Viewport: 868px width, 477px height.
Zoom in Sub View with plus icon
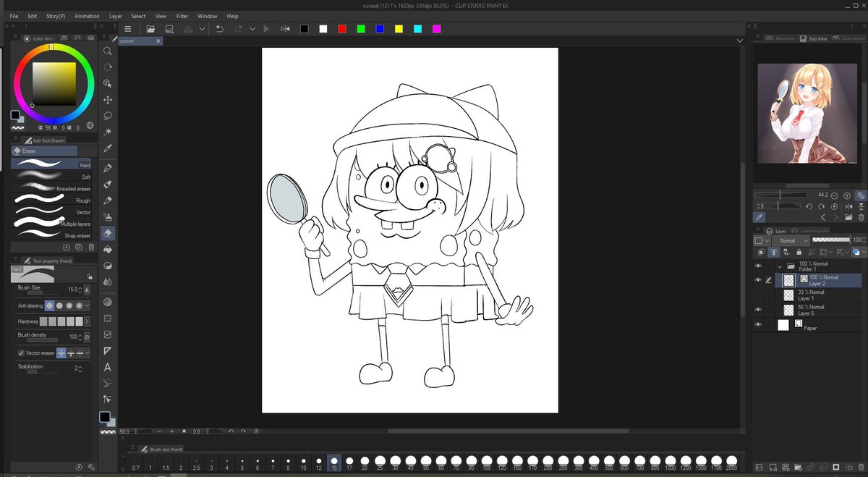pos(847,195)
